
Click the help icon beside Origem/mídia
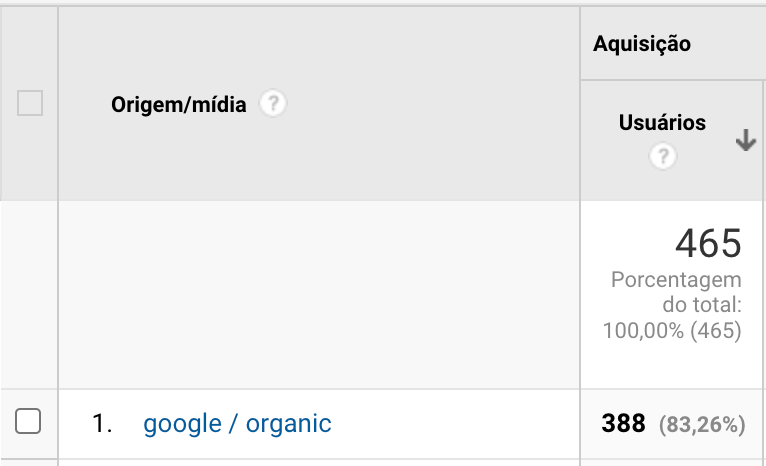[273, 104]
